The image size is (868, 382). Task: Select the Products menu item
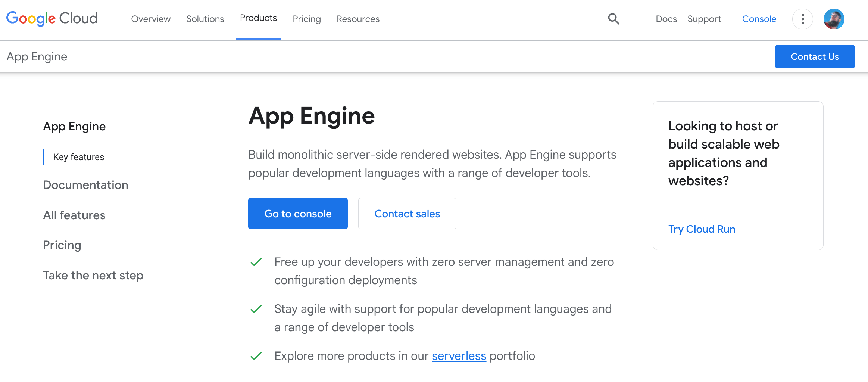point(258,18)
